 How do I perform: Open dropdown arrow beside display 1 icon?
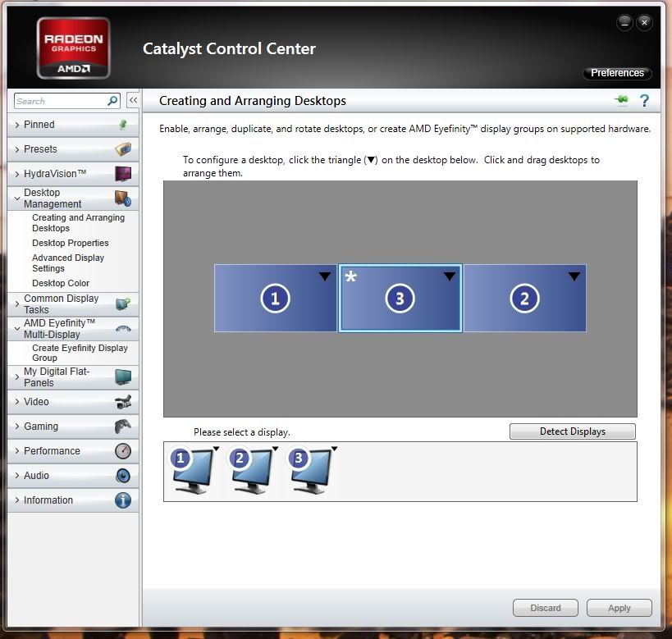pos(217,449)
